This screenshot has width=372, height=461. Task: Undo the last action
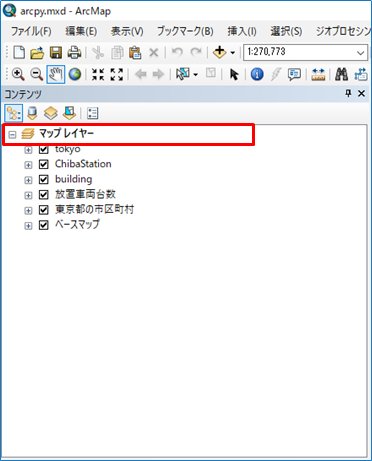[x=177, y=52]
